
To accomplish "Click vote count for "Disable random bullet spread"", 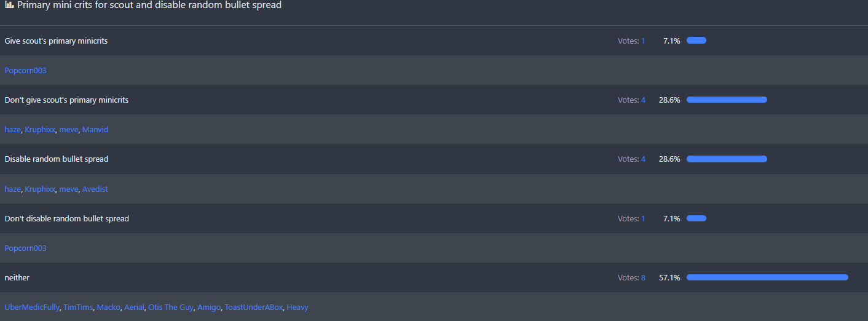I will pos(643,159).
